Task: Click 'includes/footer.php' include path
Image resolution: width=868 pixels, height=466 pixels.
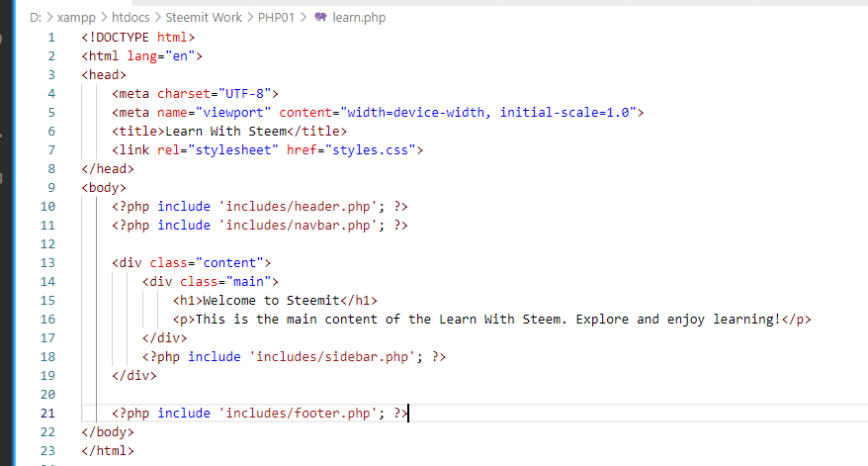Action: 298,414
